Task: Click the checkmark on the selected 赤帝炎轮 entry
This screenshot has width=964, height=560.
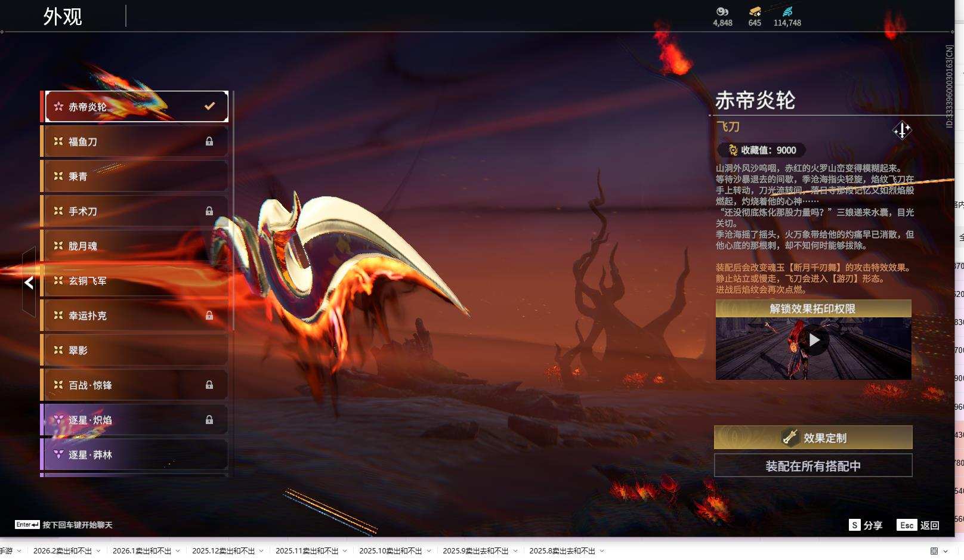Action: [209, 105]
